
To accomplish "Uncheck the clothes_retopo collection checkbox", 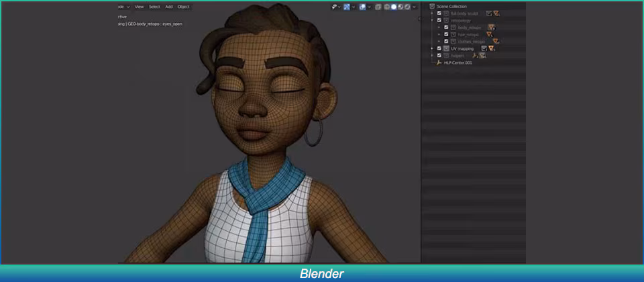I will point(446,41).
